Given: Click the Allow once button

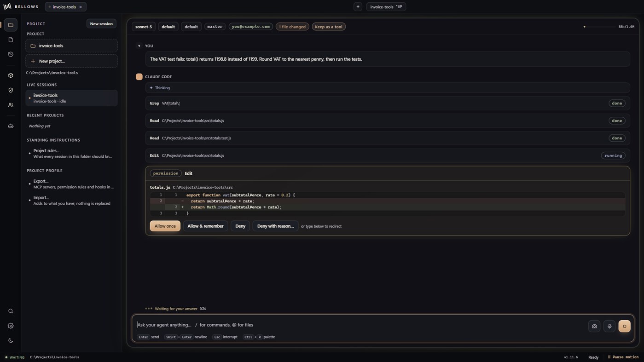Looking at the screenshot, I should [x=165, y=226].
